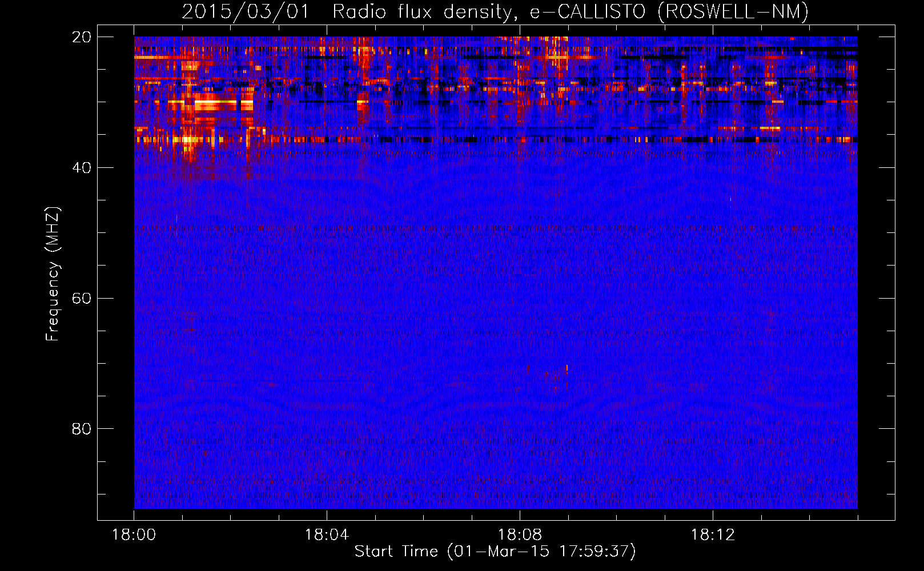Click the plot title "2015/03/01 Radio flux density, e-CALLISTO (ROSWELL-NM)"
924x571 pixels.
pos(495,12)
